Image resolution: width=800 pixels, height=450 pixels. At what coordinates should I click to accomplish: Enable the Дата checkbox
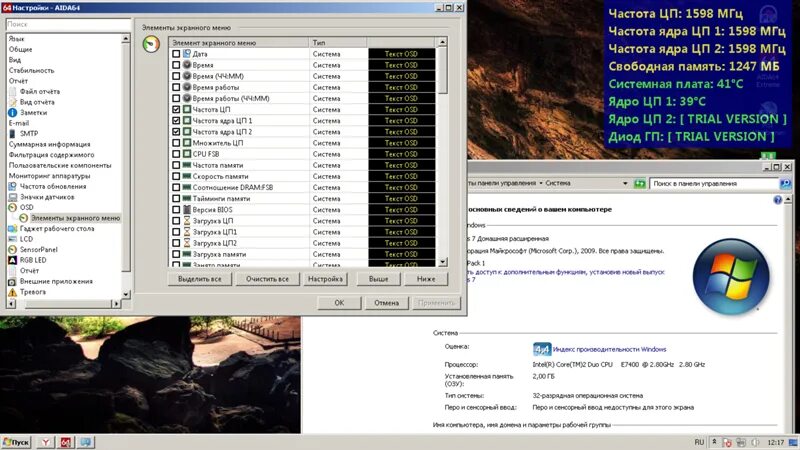(x=176, y=54)
